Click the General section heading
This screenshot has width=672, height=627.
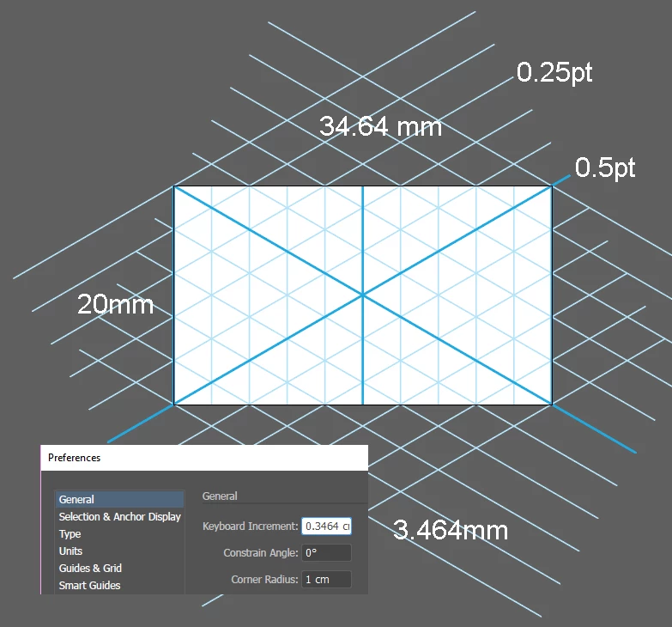[220, 496]
